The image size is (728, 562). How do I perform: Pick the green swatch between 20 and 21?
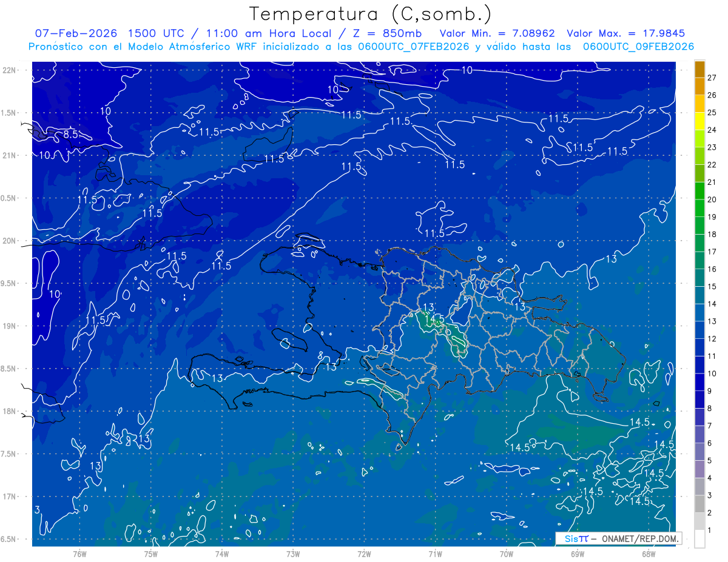pos(699,191)
